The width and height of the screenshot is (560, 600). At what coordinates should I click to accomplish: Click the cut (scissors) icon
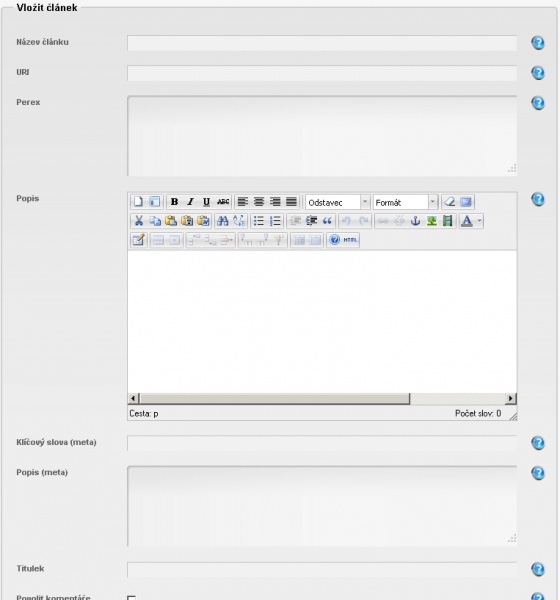coord(139,221)
